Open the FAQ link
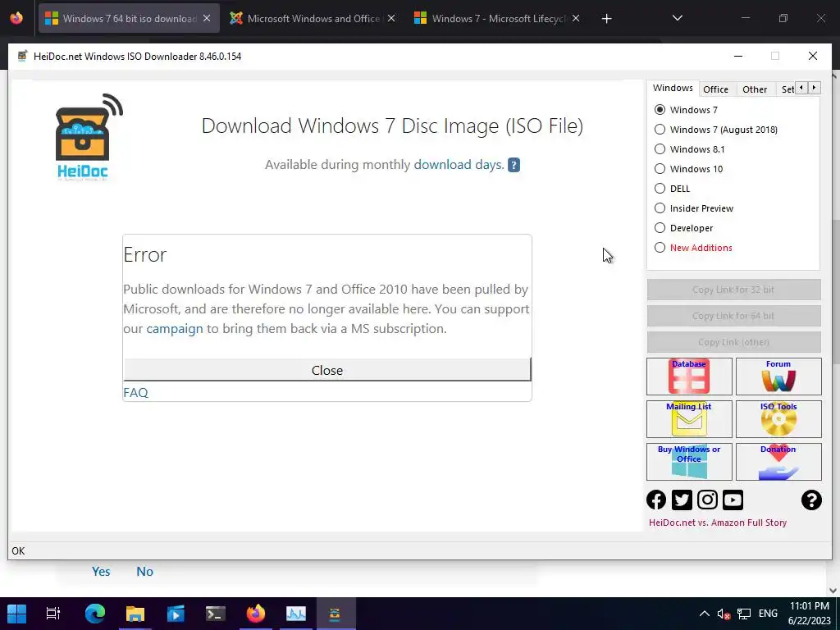The height and width of the screenshot is (630, 840). [135, 393]
